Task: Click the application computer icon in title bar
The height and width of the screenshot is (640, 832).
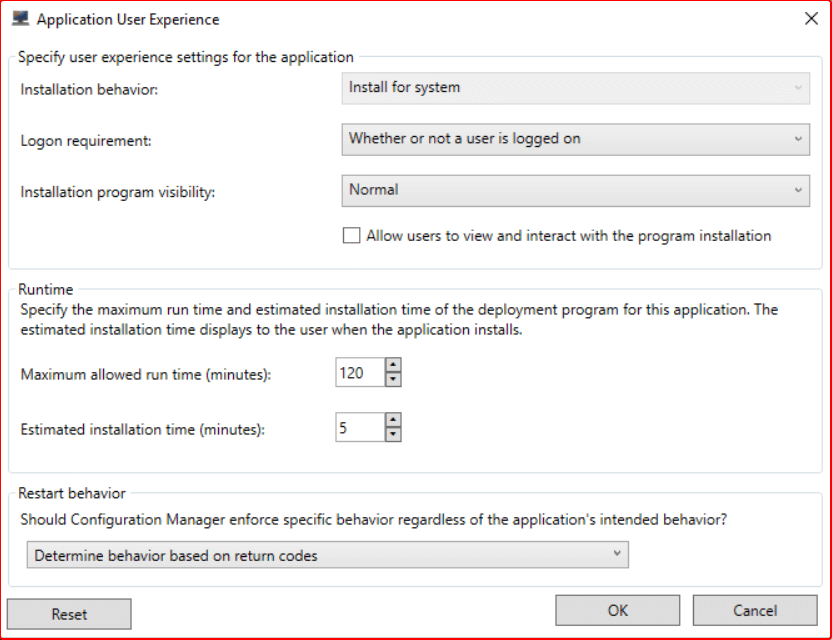Action: coord(20,19)
